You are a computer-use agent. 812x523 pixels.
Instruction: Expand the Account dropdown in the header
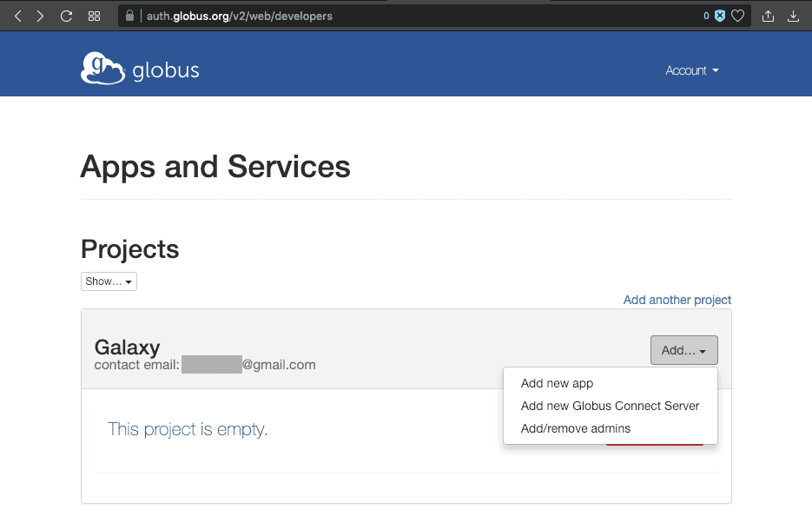[691, 70]
